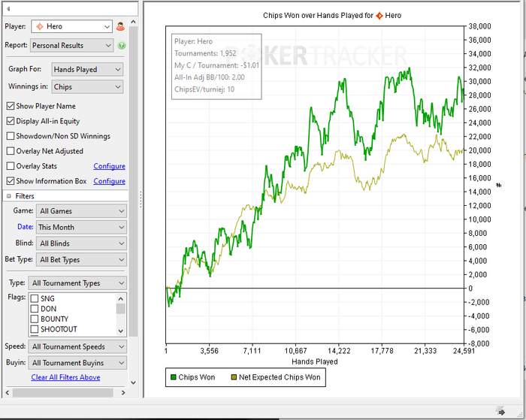Enable Showdown/Non SD Winnings checkbox
Image resolution: width=526 pixels, height=420 pixels.
[11, 136]
